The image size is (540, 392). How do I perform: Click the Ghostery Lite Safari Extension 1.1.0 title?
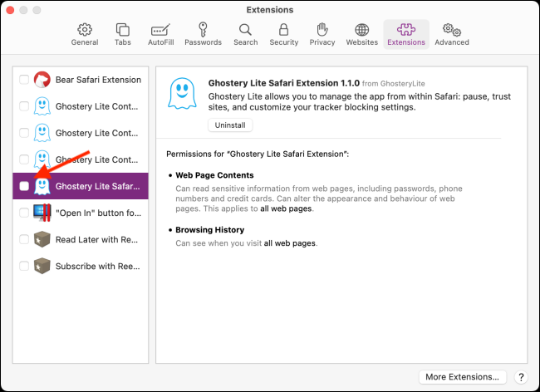[x=284, y=83]
